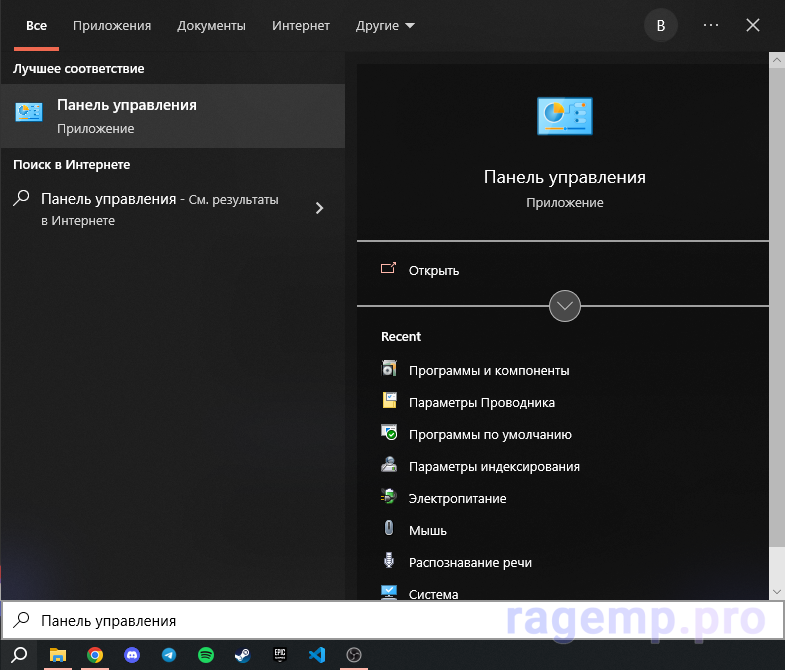Open Discord from the taskbar
This screenshot has height=670, width=785.
pyautogui.click(x=132, y=655)
